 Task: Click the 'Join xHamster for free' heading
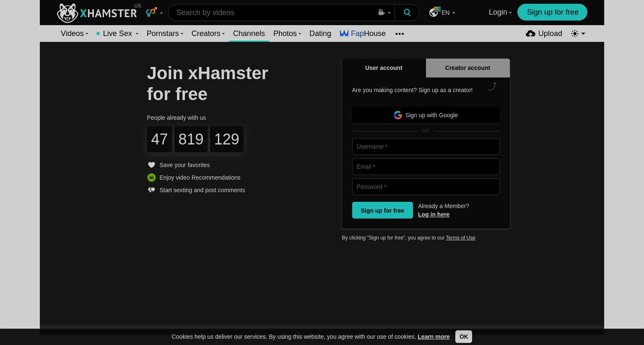(x=208, y=83)
